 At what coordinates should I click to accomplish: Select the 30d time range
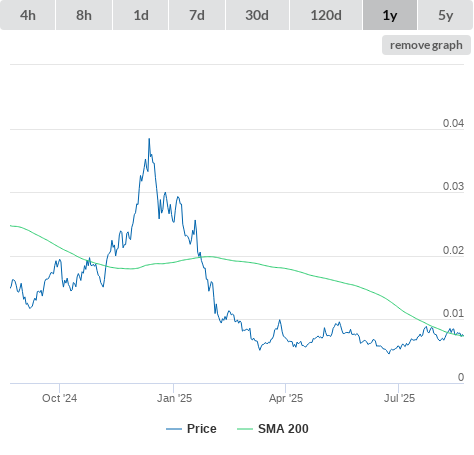click(257, 15)
